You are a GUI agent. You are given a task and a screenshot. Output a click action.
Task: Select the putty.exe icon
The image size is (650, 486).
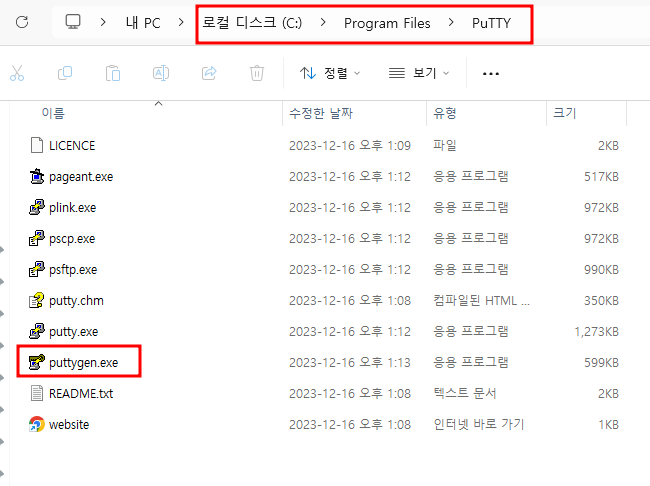pyautogui.click(x=37, y=331)
